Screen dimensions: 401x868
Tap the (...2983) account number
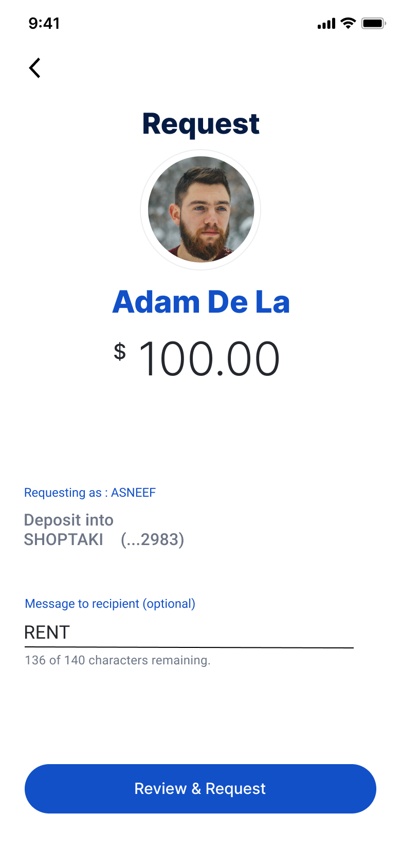152,539
